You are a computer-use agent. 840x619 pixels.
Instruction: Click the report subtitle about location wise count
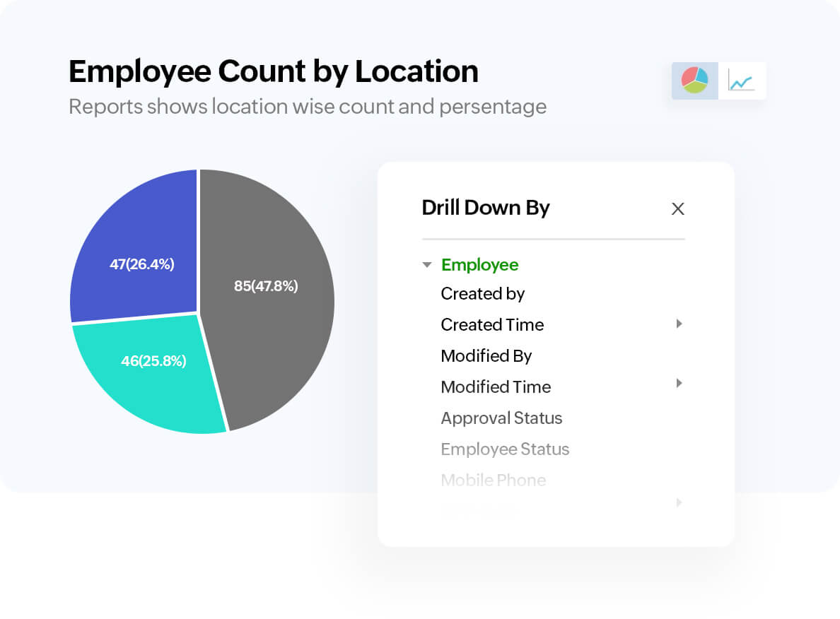(x=308, y=107)
